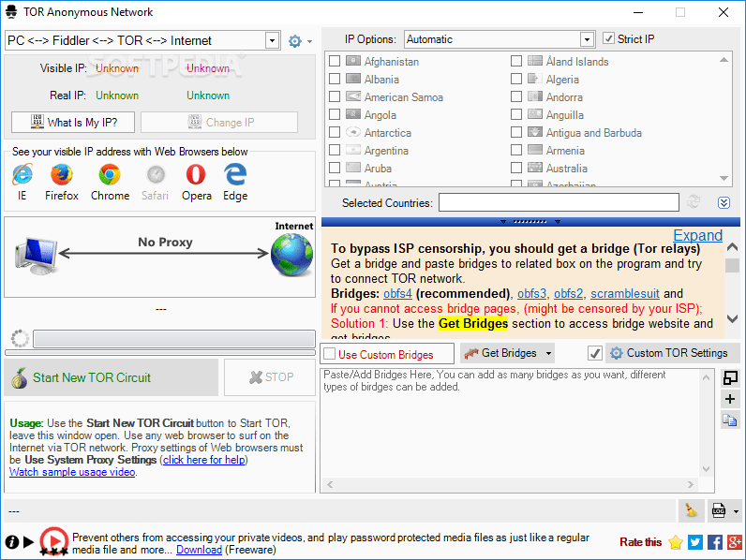The height and width of the screenshot is (560, 746).
Task: Click the TOR connection progress bar
Action: (x=174, y=339)
